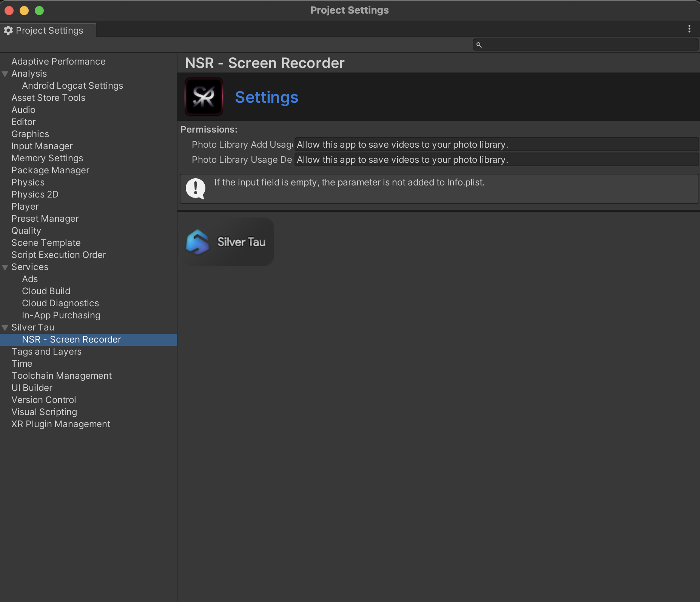The image size is (700, 602).
Task: Open Scene Template settings
Action: pyautogui.click(x=46, y=243)
